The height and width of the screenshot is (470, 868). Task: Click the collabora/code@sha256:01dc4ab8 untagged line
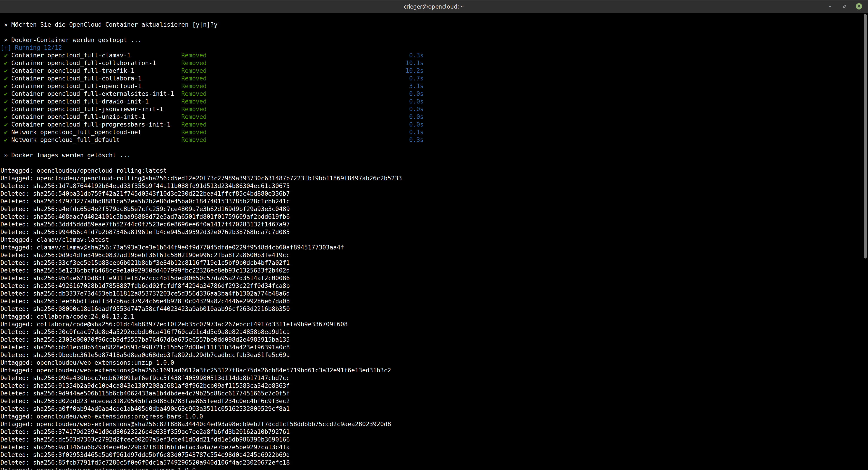(x=174, y=324)
